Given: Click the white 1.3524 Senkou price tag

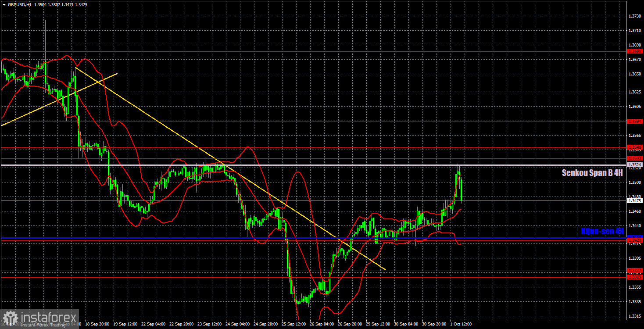Looking at the screenshot, I should [x=635, y=165].
